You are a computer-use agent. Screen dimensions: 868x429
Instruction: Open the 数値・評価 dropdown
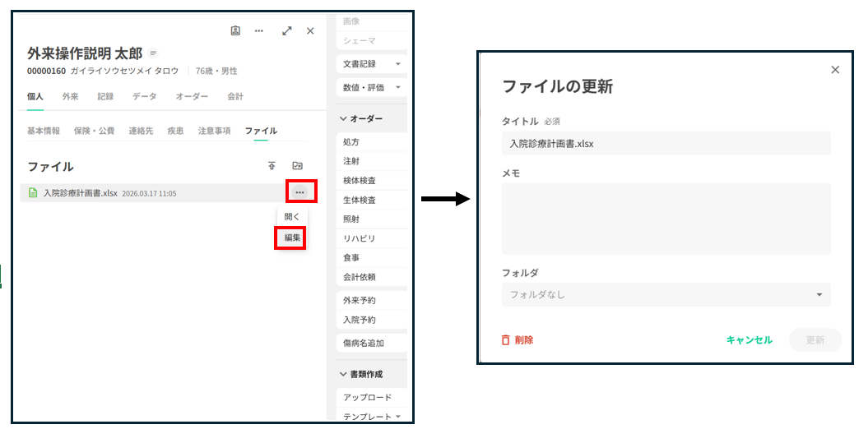click(x=371, y=87)
